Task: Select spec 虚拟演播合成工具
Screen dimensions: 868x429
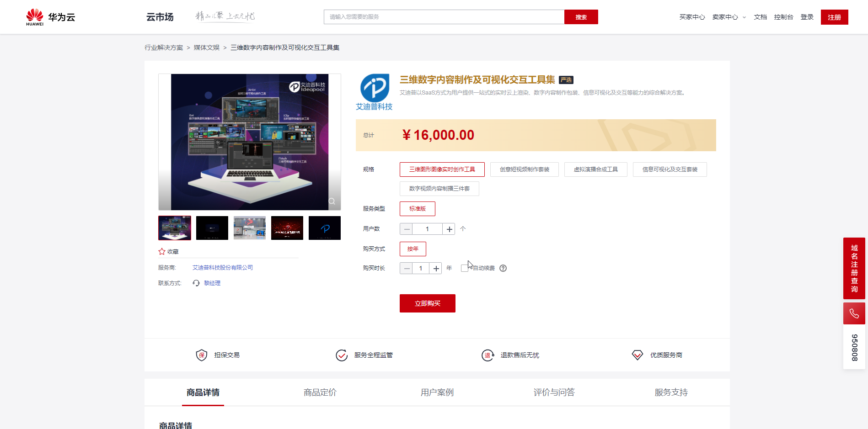Action: [x=595, y=169]
